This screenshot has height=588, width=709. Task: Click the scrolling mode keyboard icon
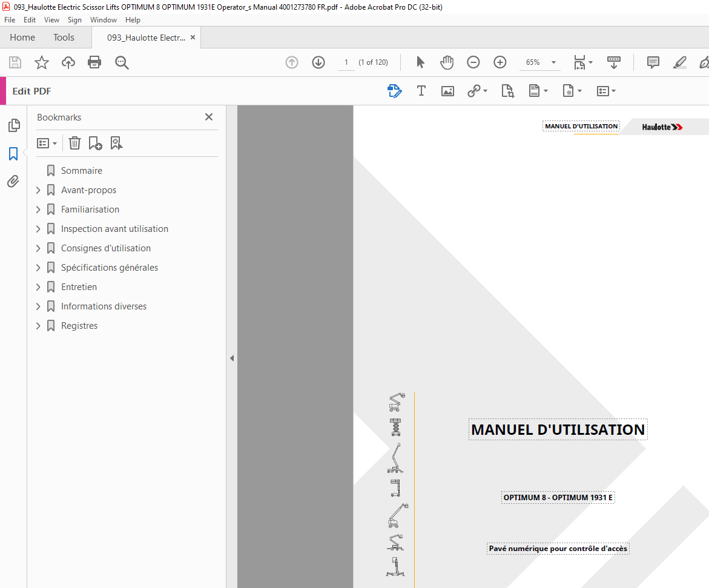pos(613,62)
